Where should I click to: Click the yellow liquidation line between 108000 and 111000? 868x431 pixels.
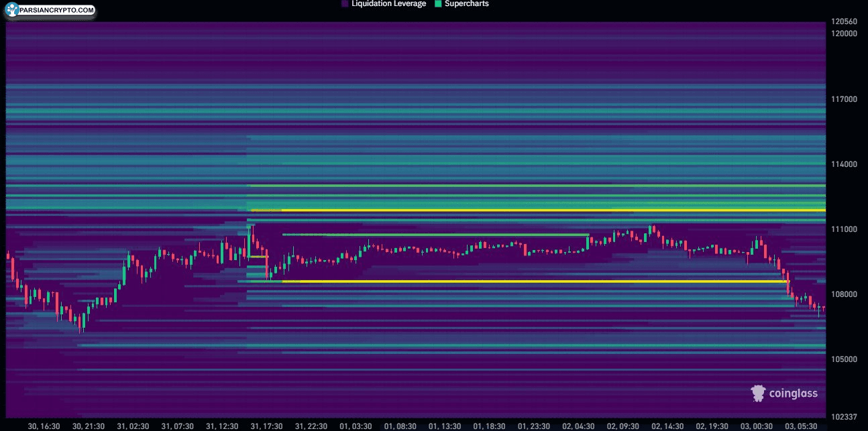coord(537,282)
